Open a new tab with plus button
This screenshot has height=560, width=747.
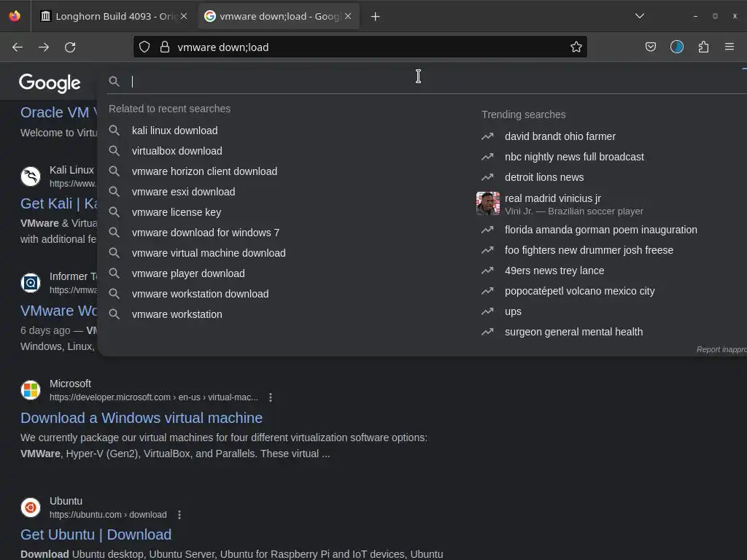376,17
